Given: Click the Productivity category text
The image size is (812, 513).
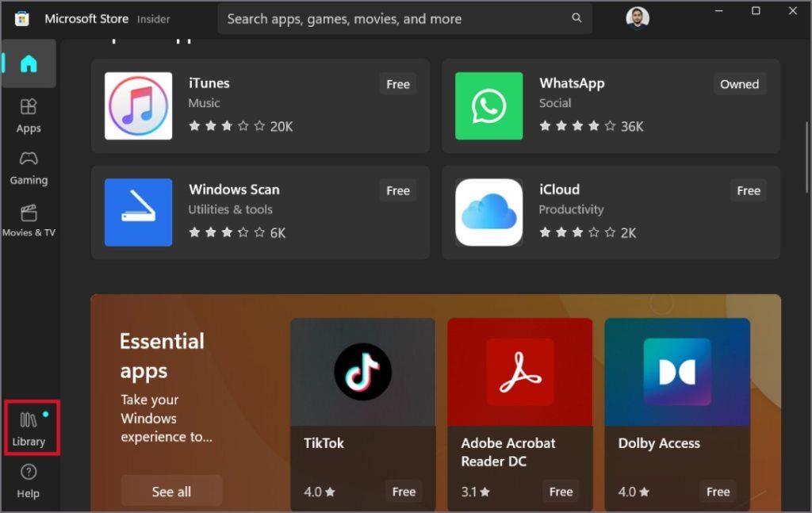Looking at the screenshot, I should point(571,209).
